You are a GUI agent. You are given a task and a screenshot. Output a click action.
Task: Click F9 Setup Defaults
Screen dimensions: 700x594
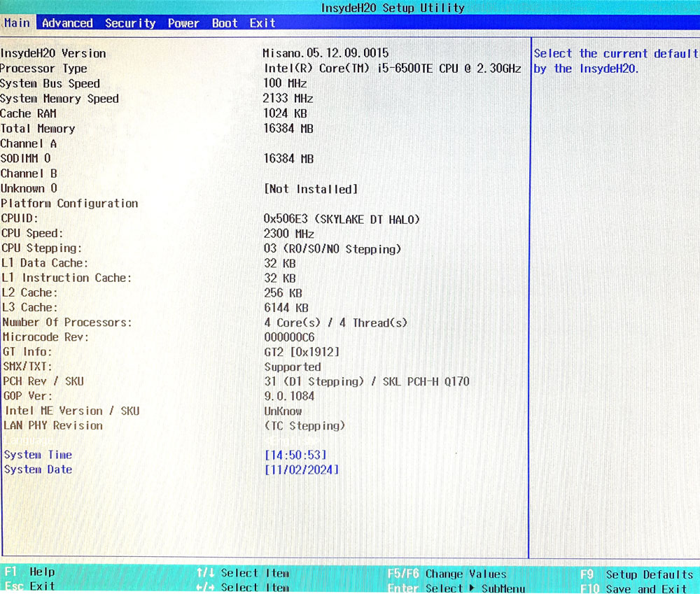(x=636, y=574)
